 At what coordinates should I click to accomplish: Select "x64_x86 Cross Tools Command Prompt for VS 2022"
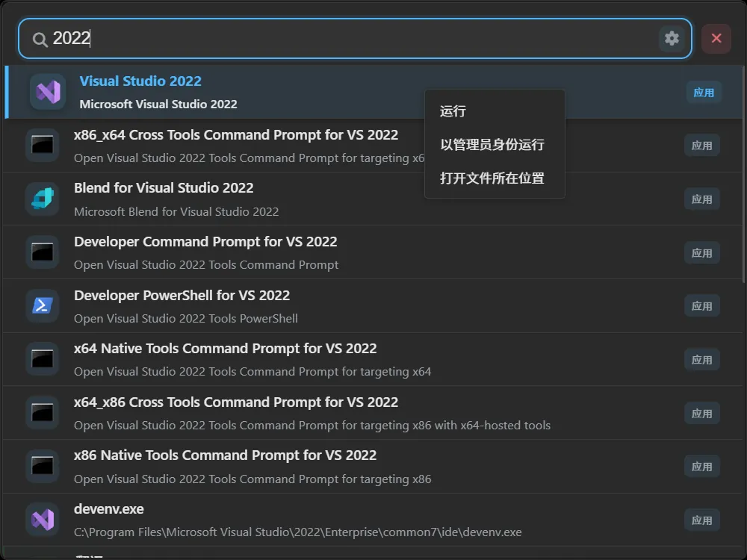tap(236, 402)
